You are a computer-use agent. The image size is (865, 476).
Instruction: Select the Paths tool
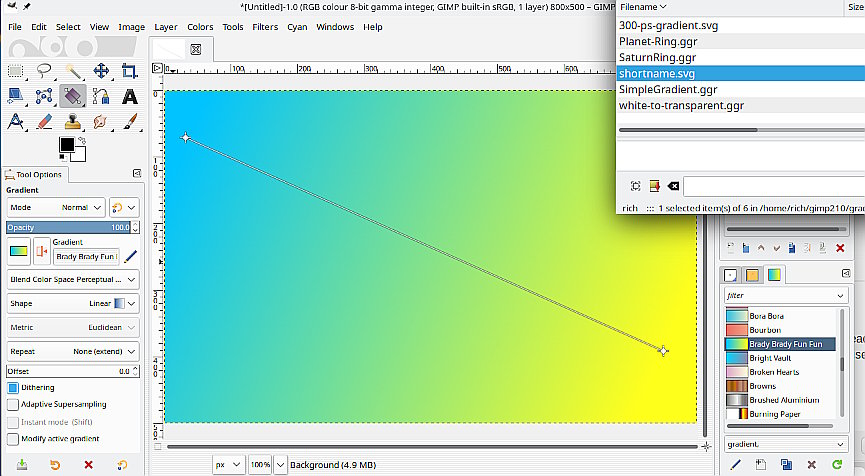[x=101, y=96]
